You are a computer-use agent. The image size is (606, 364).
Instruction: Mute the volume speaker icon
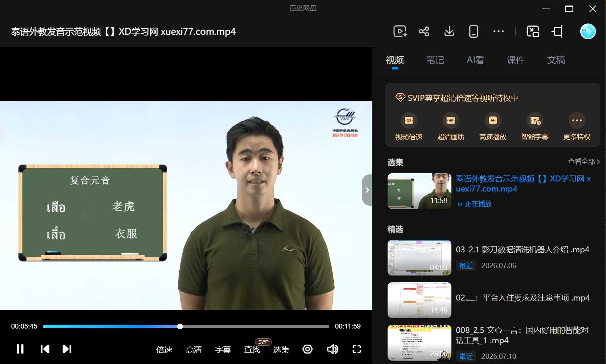(332, 349)
